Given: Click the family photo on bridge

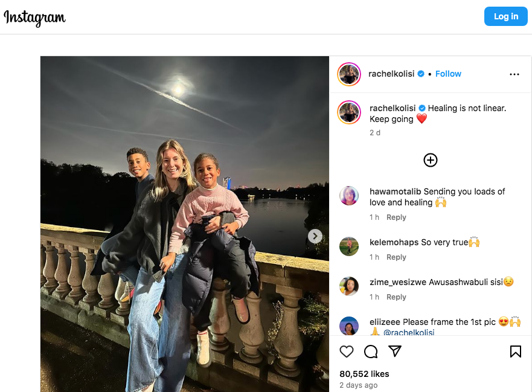Looking at the screenshot, I should (x=181, y=230).
